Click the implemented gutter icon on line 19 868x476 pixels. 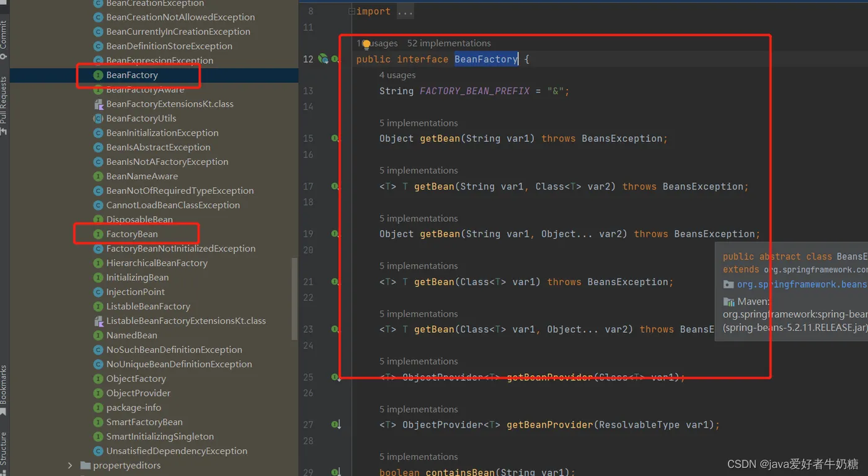(x=335, y=234)
